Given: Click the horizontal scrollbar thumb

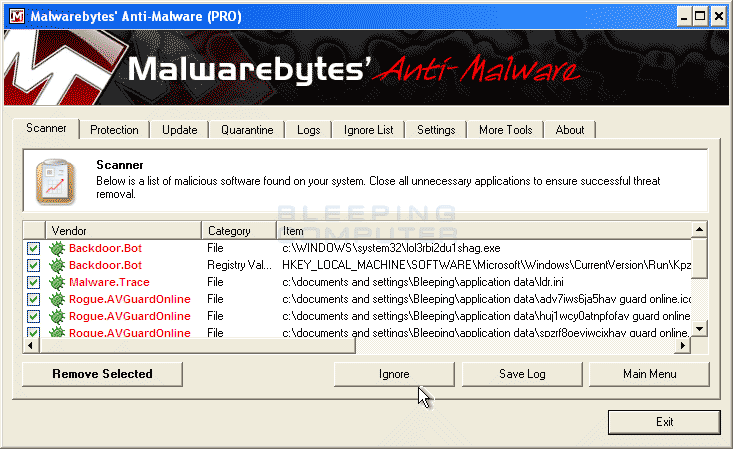Looking at the screenshot, I should pyautogui.click(x=197, y=346).
